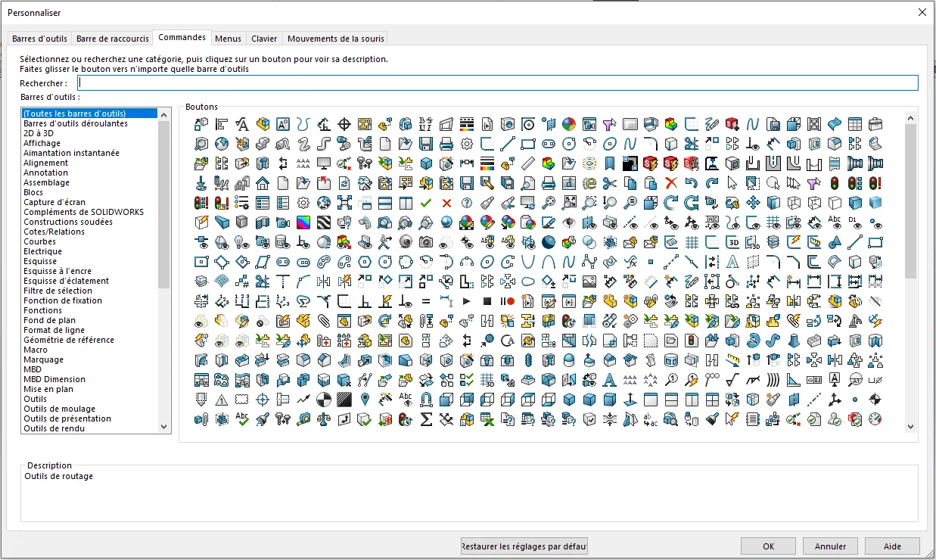Select the Commandes tab
This screenshot has width=936, height=560.
point(182,37)
